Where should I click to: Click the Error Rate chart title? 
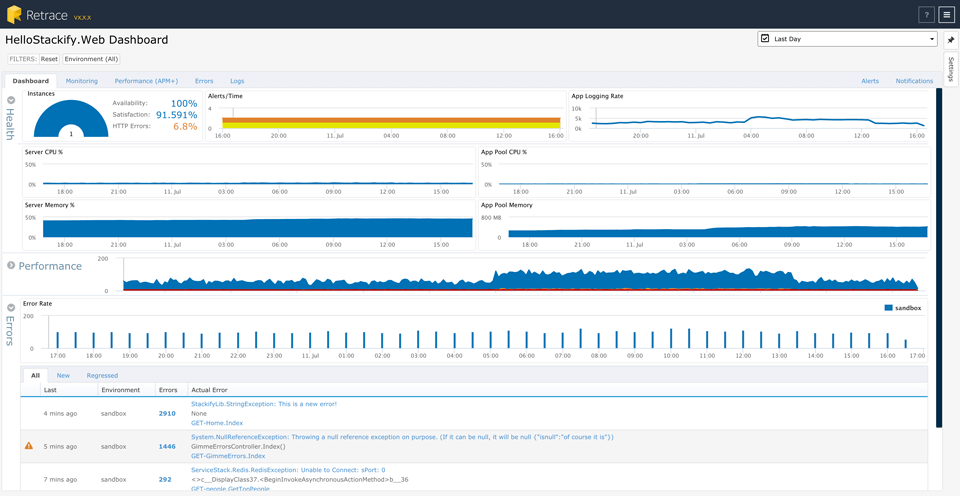38,303
